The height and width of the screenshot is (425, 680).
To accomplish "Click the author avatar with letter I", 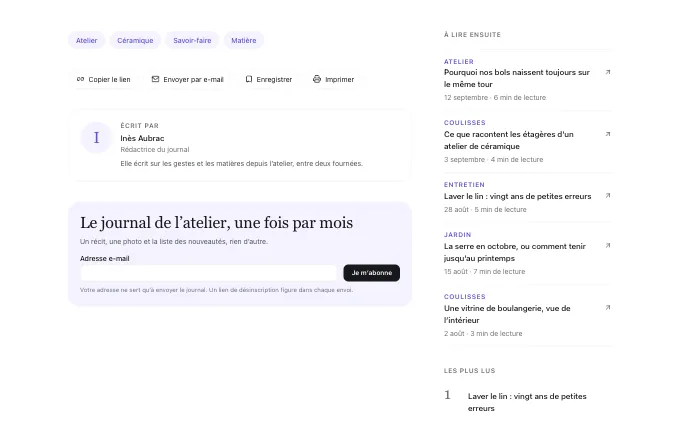I will [x=96, y=137].
